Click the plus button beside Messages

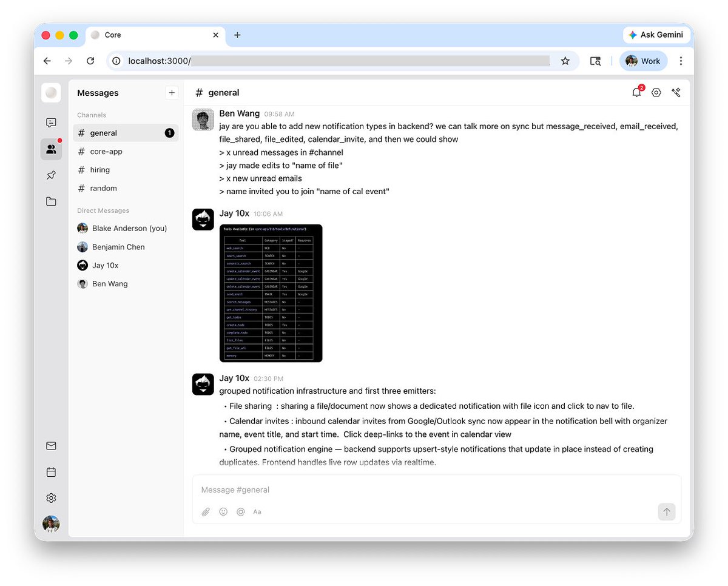(x=172, y=93)
